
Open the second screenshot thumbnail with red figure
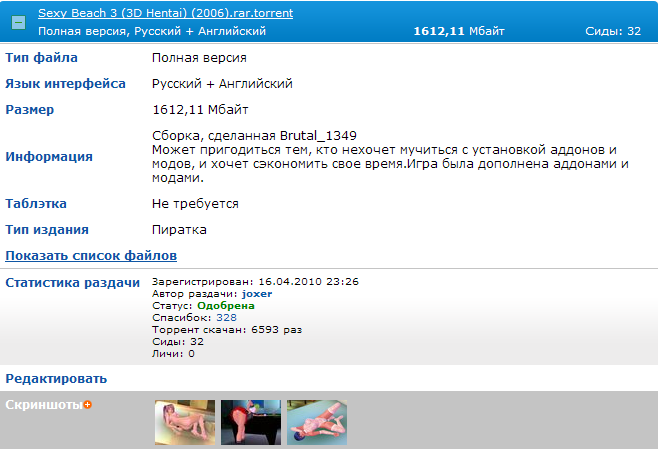[x=251, y=422]
